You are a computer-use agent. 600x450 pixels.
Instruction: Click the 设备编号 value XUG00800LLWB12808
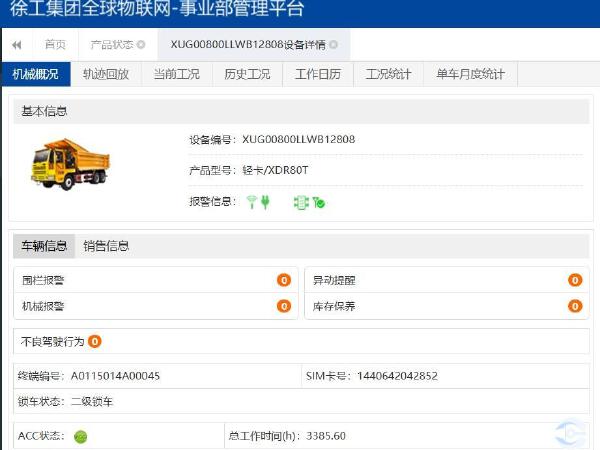point(298,139)
